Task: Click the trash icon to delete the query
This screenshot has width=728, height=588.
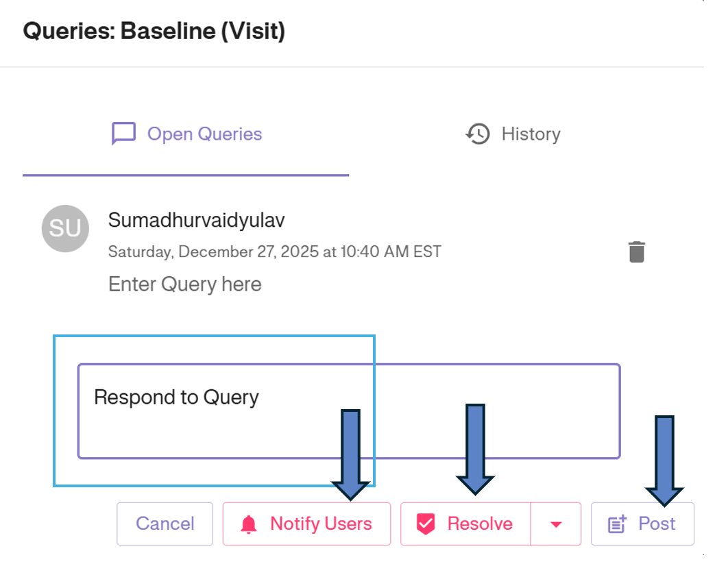Action: pos(636,252)
